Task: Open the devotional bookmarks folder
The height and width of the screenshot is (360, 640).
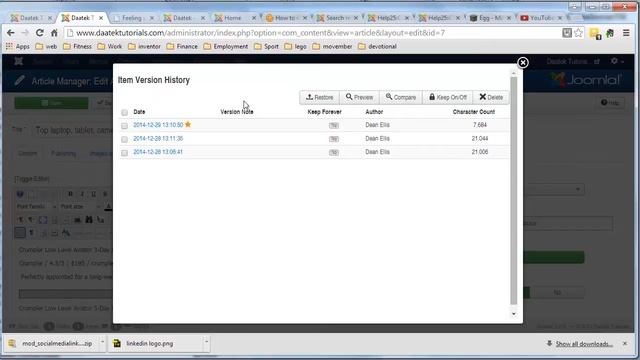Action: (378, 47)
